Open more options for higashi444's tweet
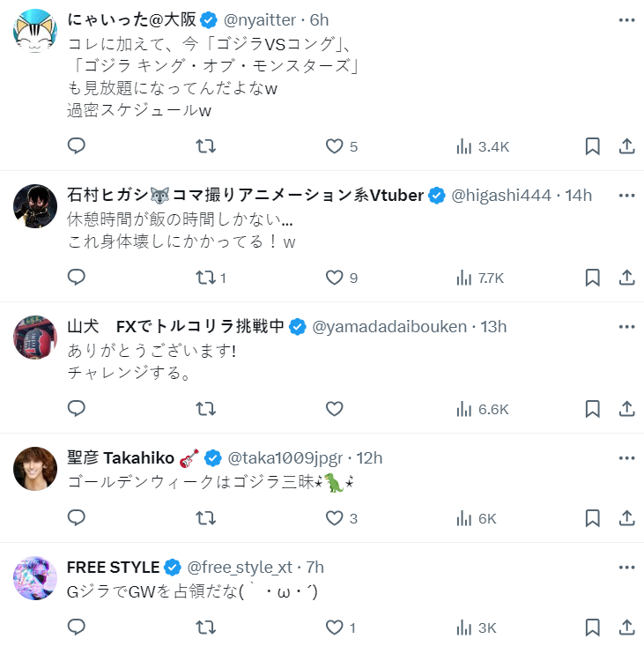The width and height of the screenshot is (644, 646). (x=626, y=195)
